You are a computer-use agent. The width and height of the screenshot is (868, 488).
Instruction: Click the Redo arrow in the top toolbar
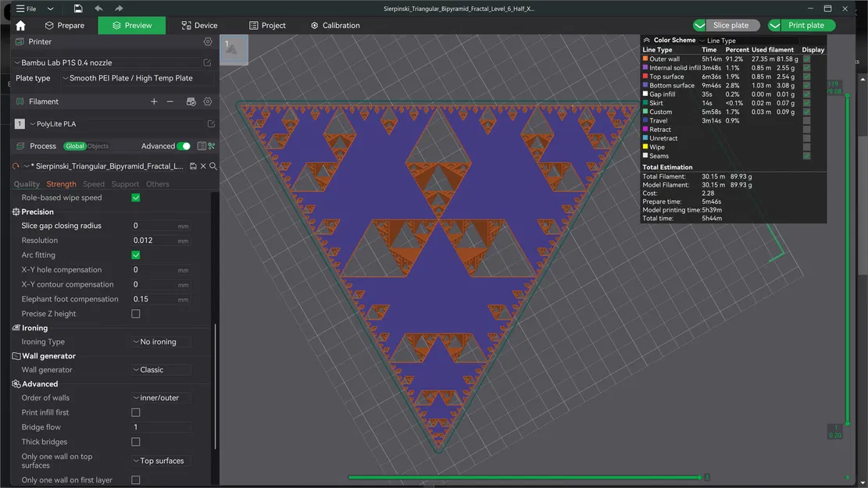click(x=118, y=9)
